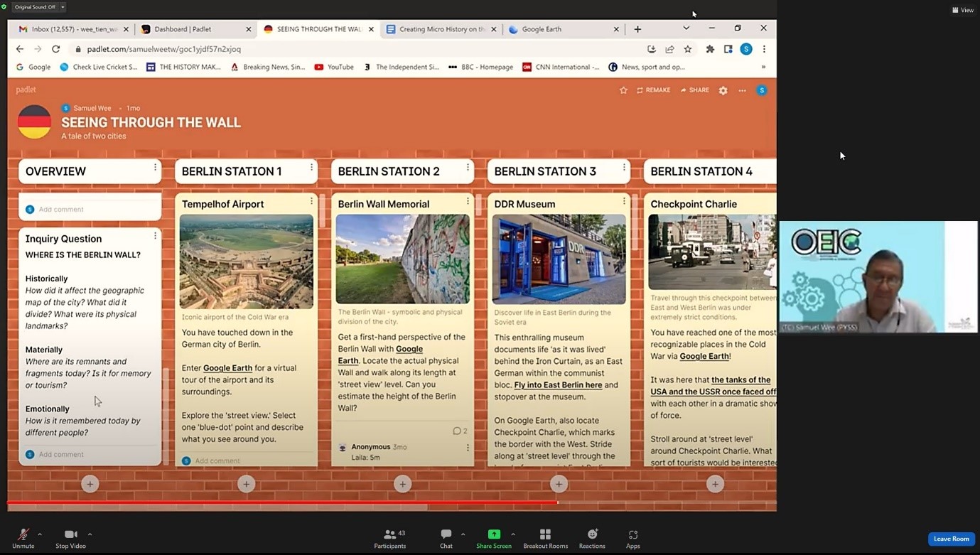The image size is (980, 555).
Task: Open Breakout Rooms
Action: click(x=545, y=538)
